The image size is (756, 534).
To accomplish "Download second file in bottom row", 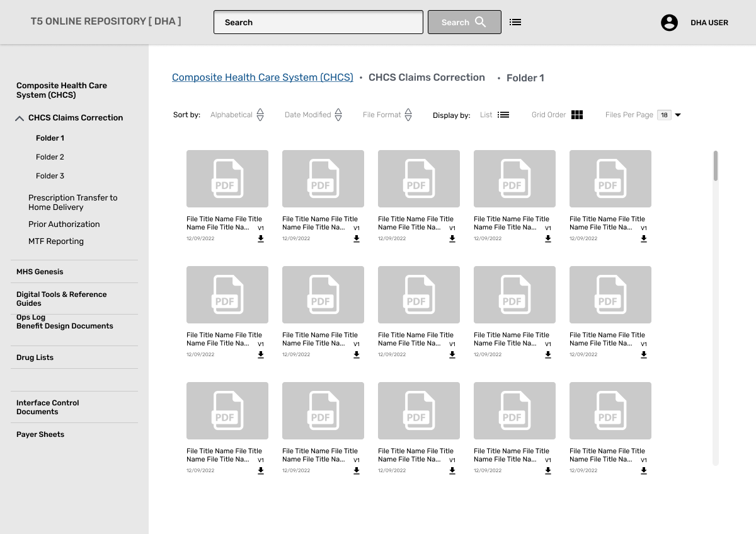I will (x=357, y=471).
